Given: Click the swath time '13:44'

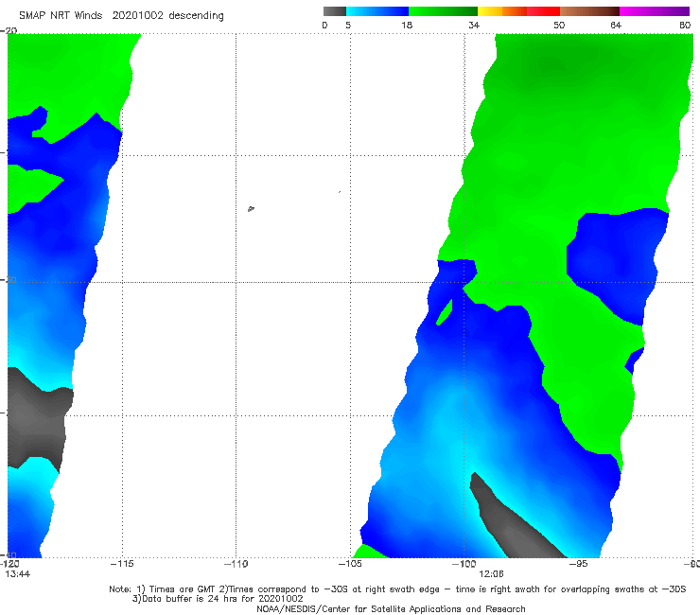Looking at the screenshot, I should (17, 574).
